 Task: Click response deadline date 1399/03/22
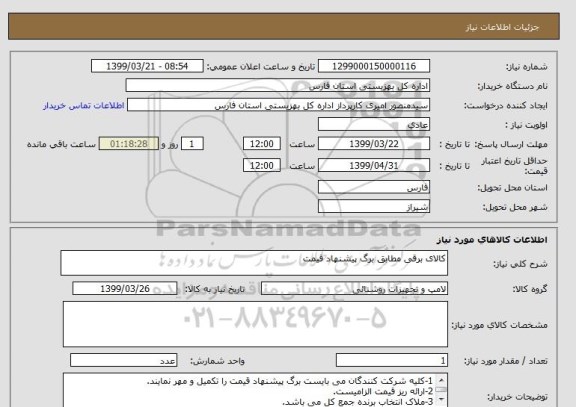pyautogui.click(x=374, y=144)
